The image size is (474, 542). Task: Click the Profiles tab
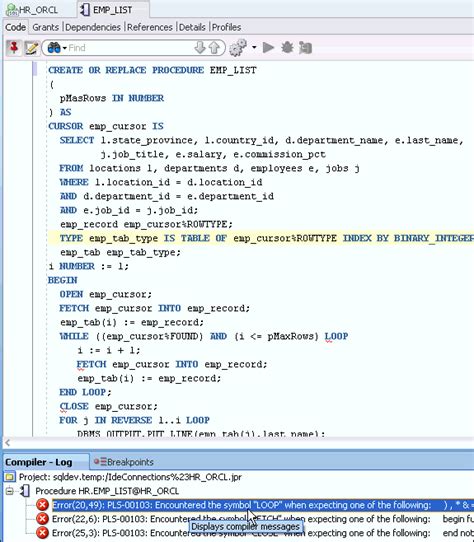[x=226, y=27]
